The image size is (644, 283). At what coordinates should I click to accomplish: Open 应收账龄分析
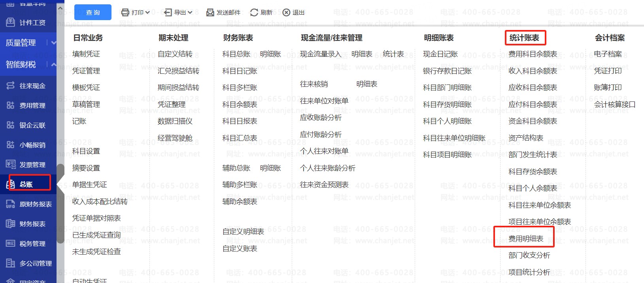321,118
